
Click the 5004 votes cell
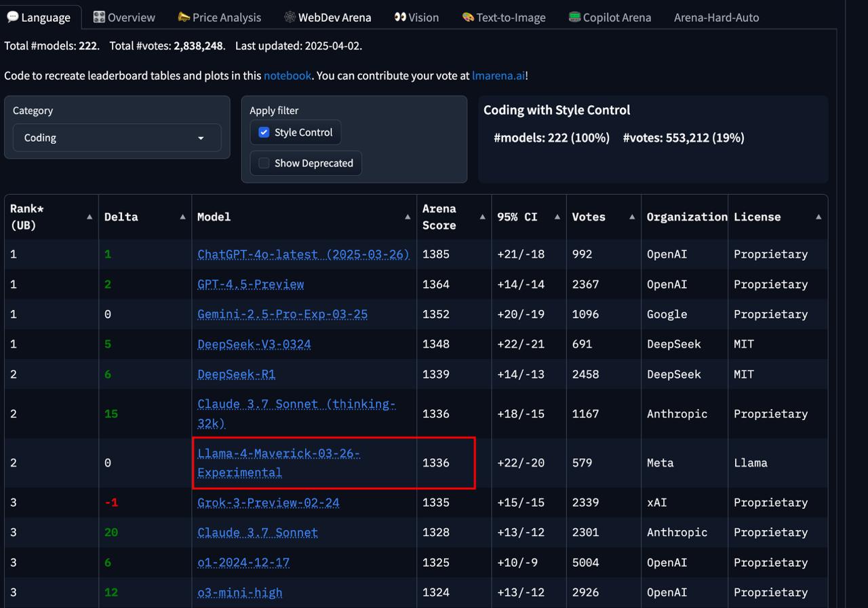click(604, 563)
